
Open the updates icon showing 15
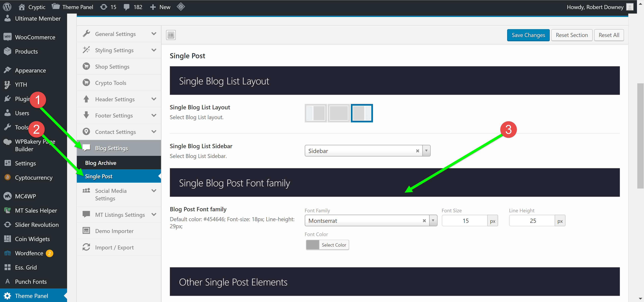(x=104, y=7)
